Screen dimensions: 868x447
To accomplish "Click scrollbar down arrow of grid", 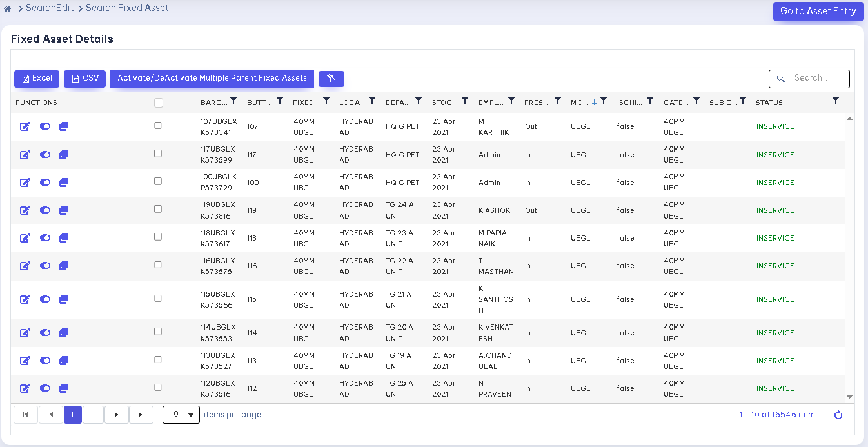I will click(x=849, y=397).
